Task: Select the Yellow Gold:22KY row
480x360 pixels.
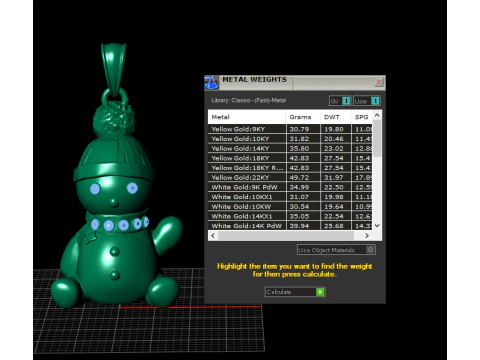Action: click(290, 177)
